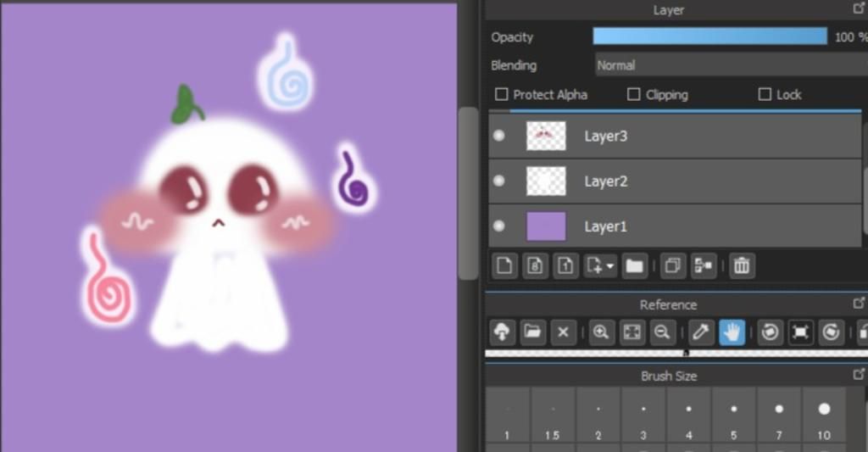Click the Layer2 thumbnail

546,181
